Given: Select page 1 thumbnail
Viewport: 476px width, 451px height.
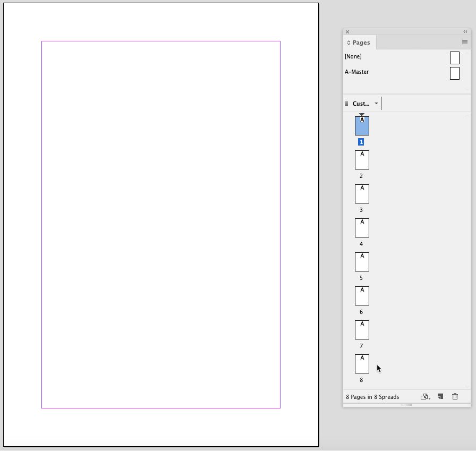Looking at the screenshot, I should (362, 126).
